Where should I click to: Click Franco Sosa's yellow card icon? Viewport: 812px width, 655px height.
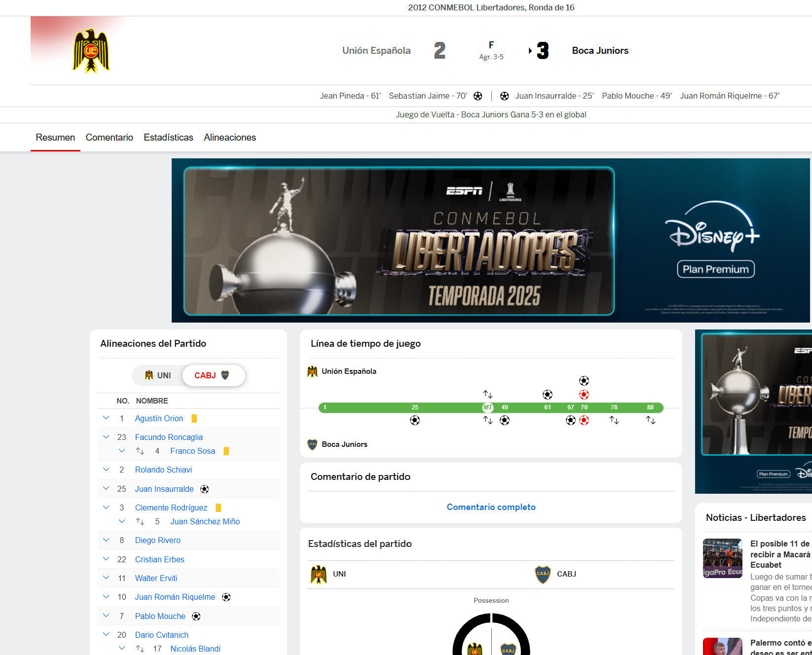click(x=226, y=451)
